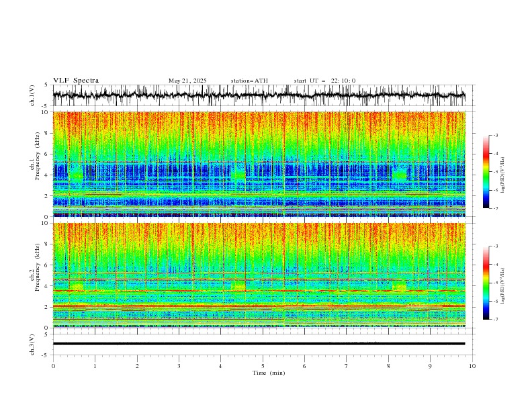
Task: Click inside the ch.1 frequency spectrogram
Action: click(259, 164)
